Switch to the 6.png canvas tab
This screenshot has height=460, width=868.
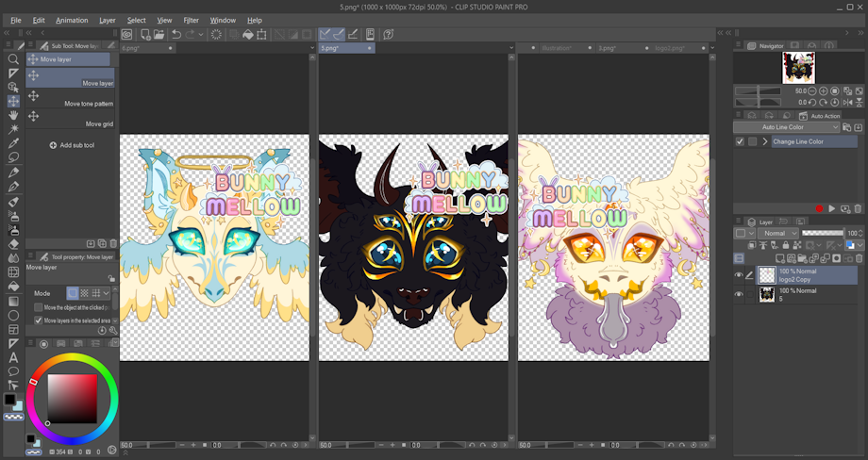(x=131, y=47)
